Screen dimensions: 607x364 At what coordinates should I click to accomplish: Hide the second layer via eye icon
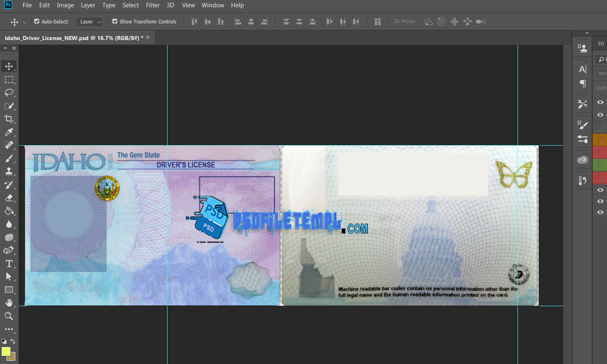(x=600, y=115)
